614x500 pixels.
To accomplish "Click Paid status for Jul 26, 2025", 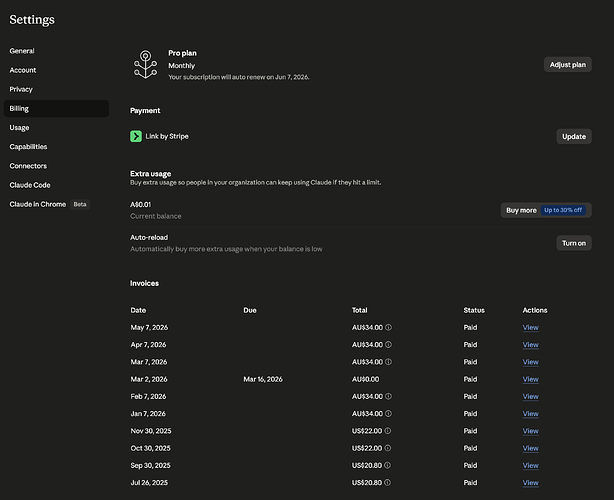I will [x=470, y=482].
